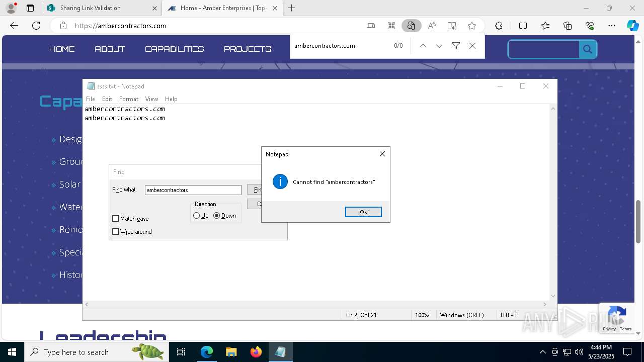Viewport: 644px width, 362px height.
Task: Open find bar filter options icon
Action: click(x=456, y=46)
